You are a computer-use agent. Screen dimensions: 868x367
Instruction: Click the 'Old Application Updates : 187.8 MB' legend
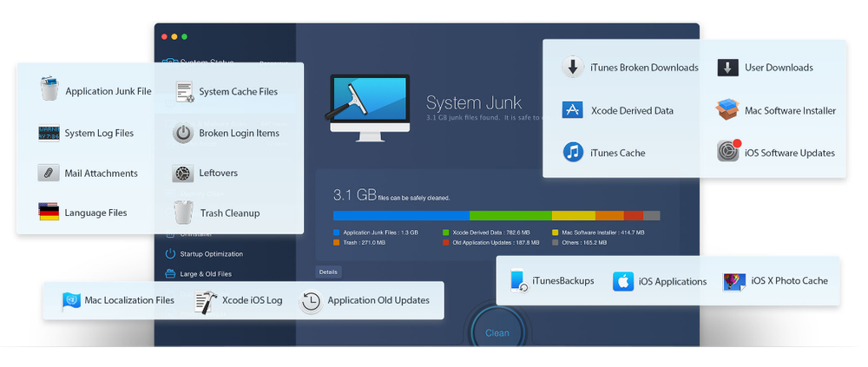[x=491, y=242]
